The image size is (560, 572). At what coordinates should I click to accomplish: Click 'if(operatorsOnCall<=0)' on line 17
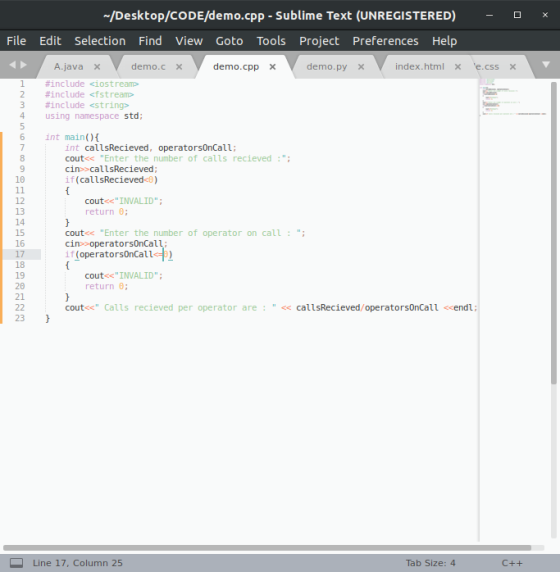(119, 254)
